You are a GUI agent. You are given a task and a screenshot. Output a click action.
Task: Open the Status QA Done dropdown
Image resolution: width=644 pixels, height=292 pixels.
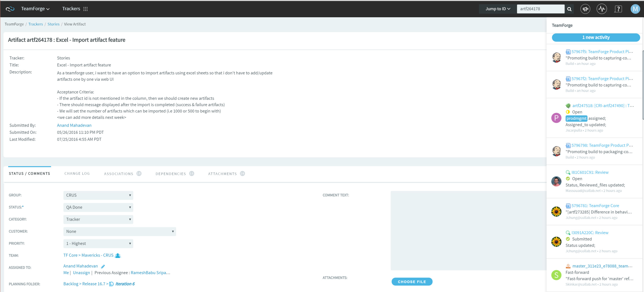98,207
